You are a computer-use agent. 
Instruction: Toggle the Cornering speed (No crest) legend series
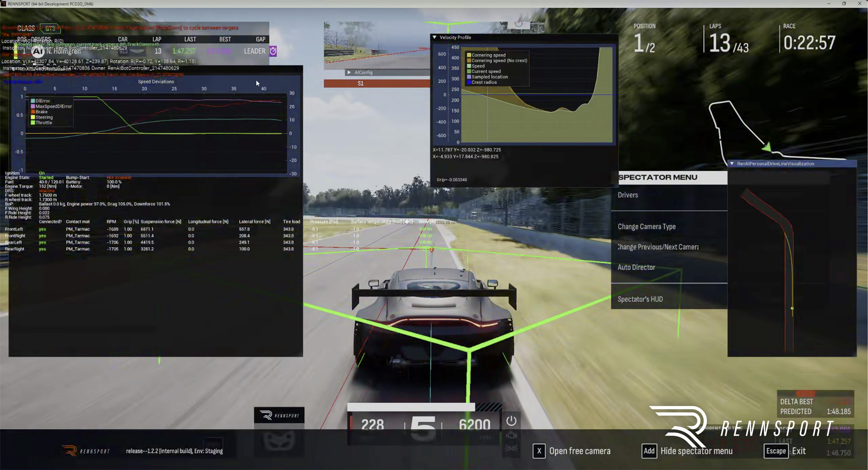point(497,61)
